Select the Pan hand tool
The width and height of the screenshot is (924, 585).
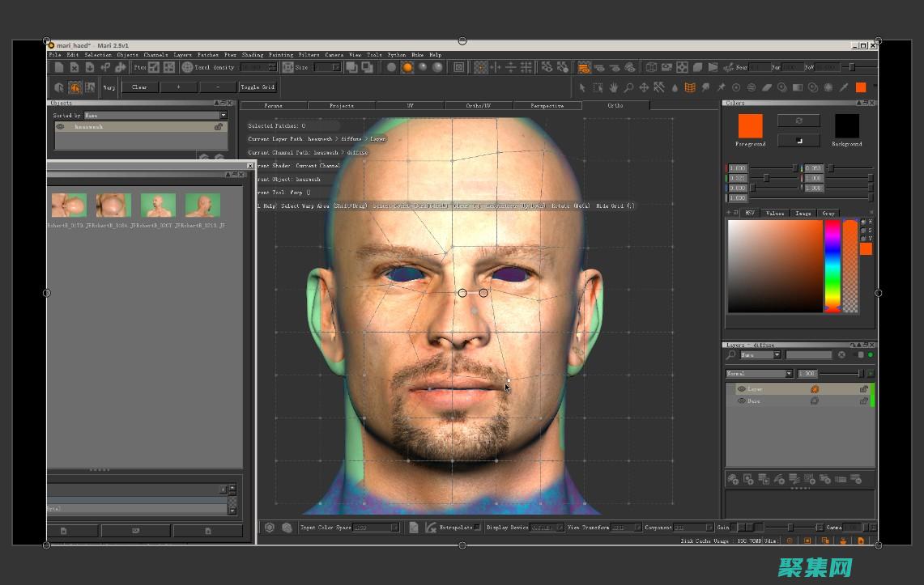pos(613,87)
